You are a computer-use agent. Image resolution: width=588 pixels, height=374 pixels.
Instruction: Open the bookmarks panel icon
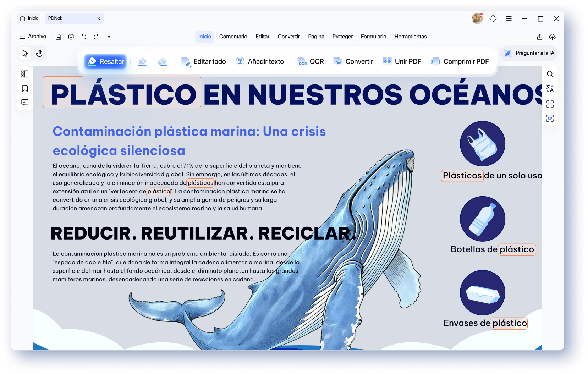(25, 88)
